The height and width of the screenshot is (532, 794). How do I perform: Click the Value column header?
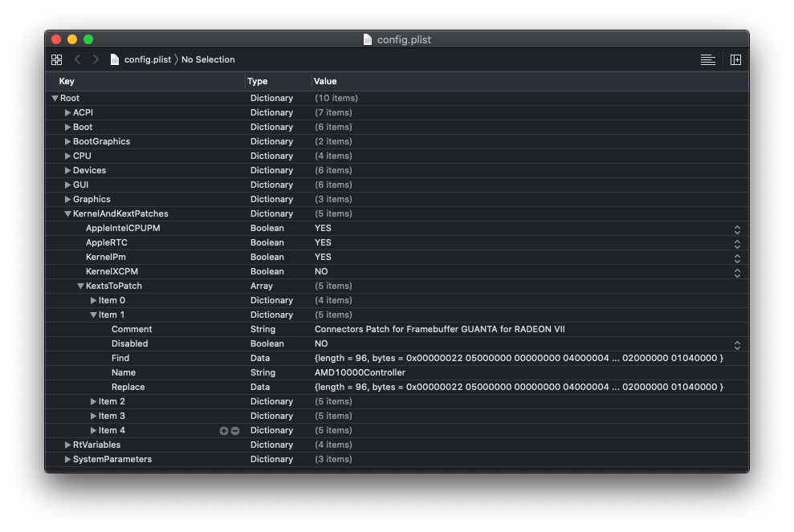(325, 81)
